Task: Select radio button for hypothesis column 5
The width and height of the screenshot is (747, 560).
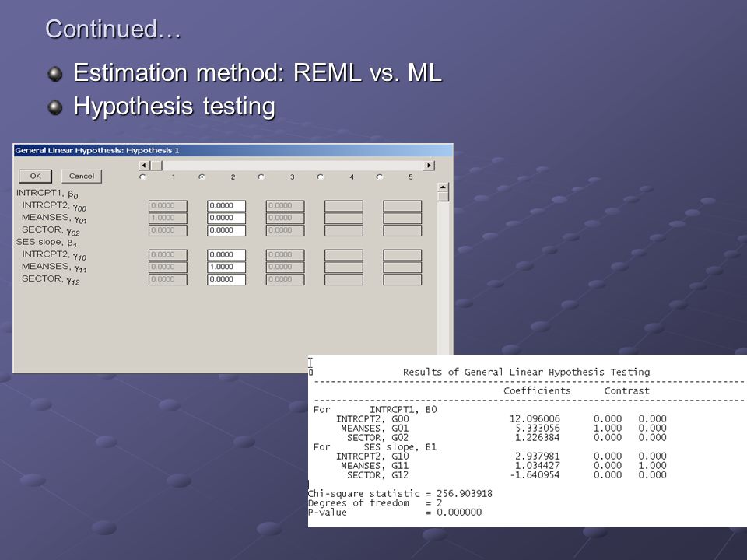Action: click(379, 177)
